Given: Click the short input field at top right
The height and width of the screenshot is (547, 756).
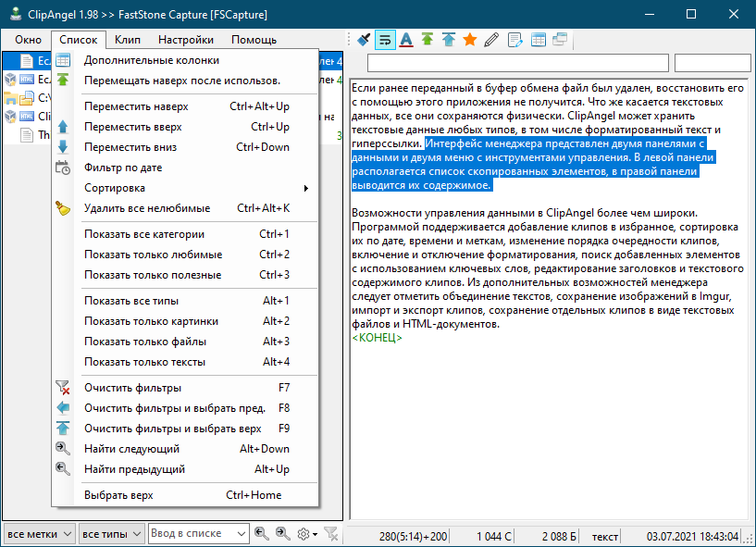Looking at the screenshot, I should point(713,63).
